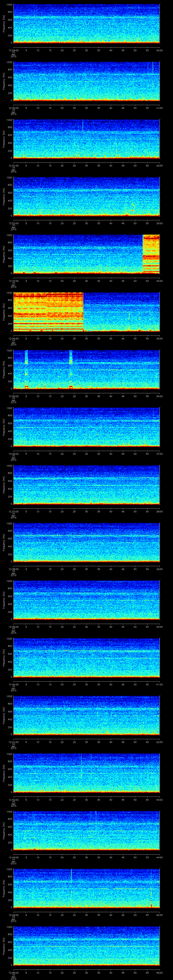173x980 pixels.
Task: Select the spectrogram for minute 12:30:00
Action: [86, 81]
